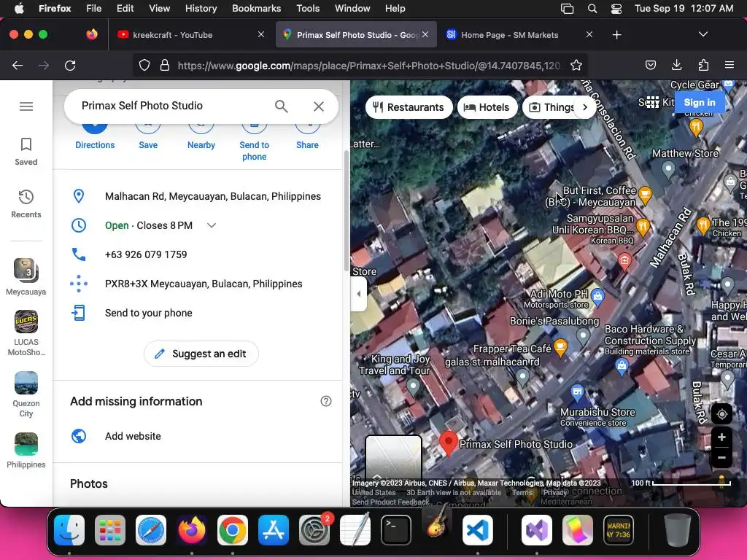
Task: Collapse the side panel arrow
Action: [x=359, y=294]
